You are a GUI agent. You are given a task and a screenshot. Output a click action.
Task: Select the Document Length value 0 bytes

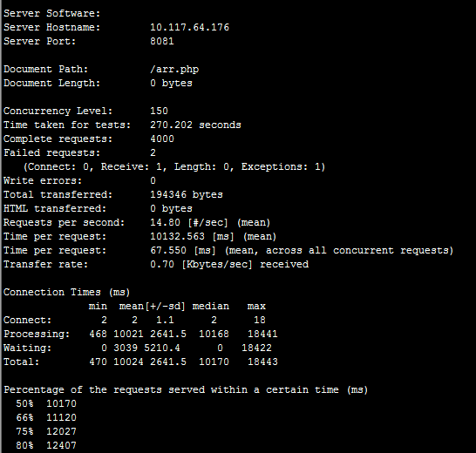click(x=171, y=83)
